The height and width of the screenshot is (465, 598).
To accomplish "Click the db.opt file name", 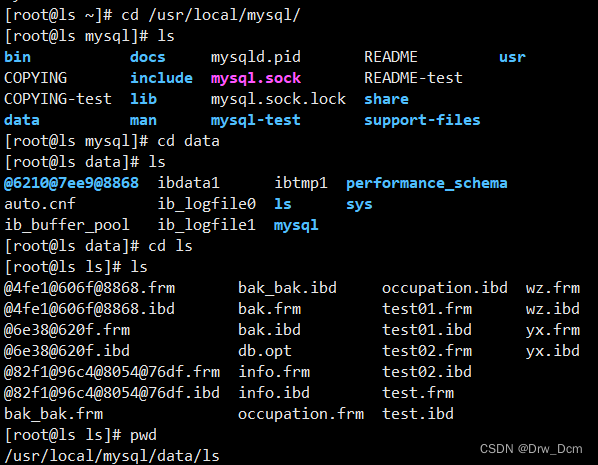I will click(265, 351).
